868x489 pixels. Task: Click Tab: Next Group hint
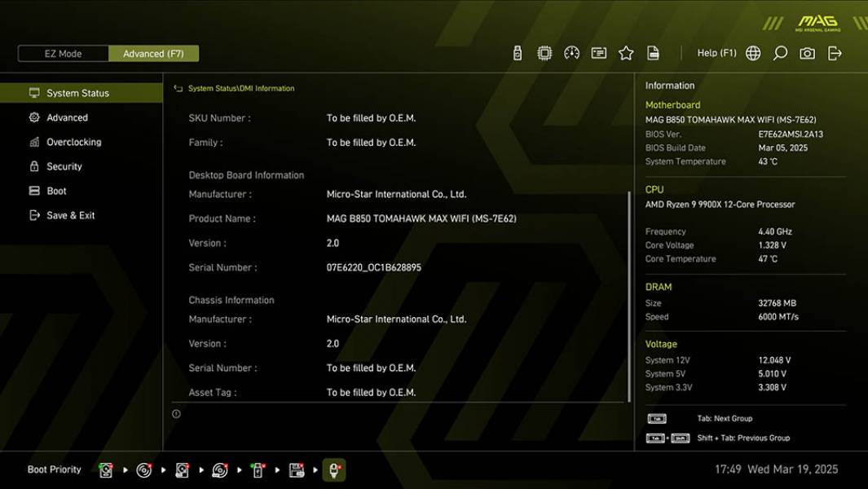tap(725, 419)
